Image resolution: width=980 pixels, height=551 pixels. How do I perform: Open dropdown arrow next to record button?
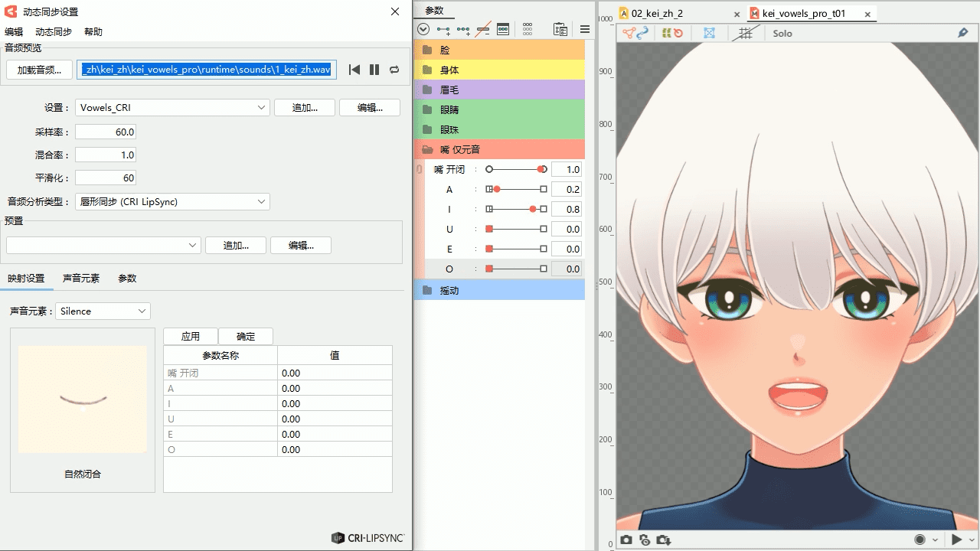tap(935, 540)
